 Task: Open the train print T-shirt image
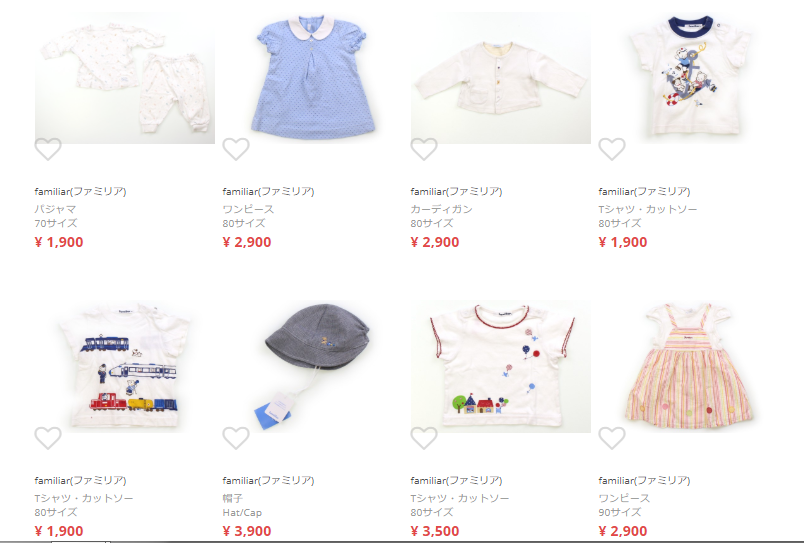click(125, 367)
